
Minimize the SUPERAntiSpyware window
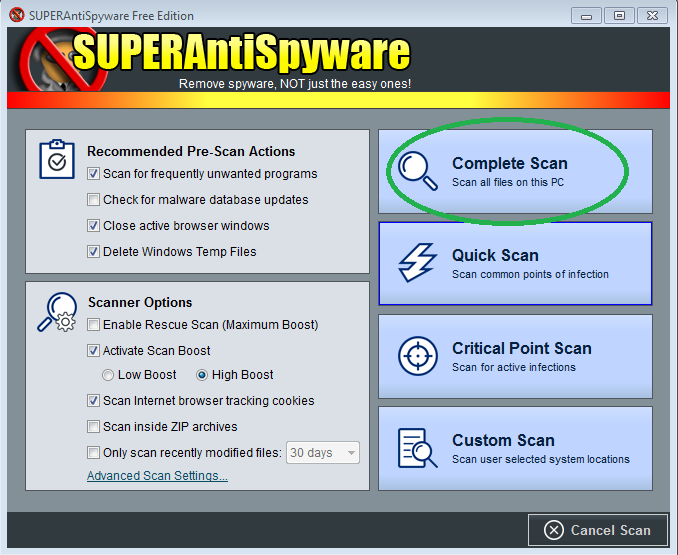(x=586, y=16)
